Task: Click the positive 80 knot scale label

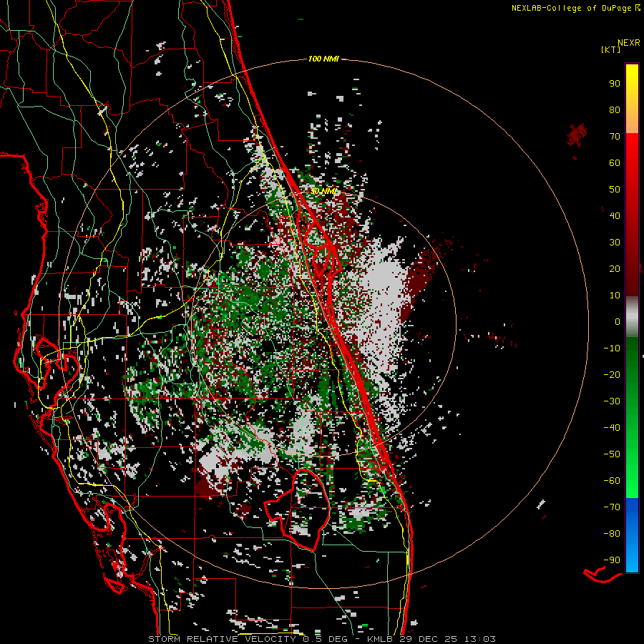Action: pos(615,110)
